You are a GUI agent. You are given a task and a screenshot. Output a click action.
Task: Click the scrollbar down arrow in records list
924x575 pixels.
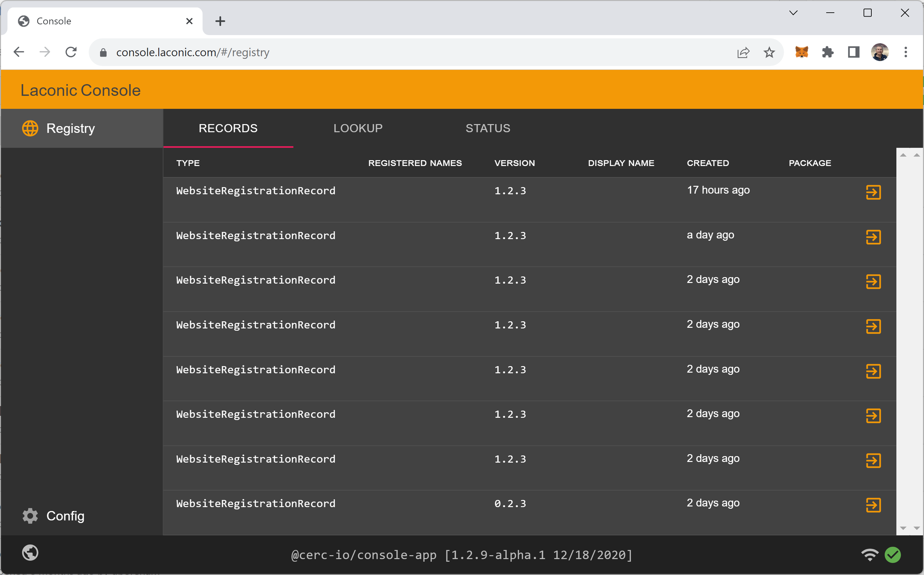click(x=903, y=528)
